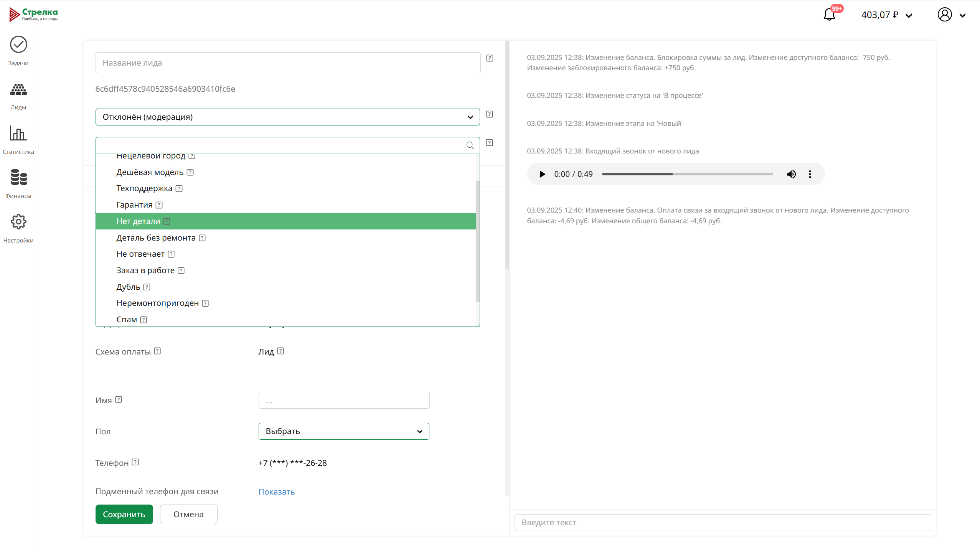Image resolution: width=980 pixels, height=546 pixels.
Task: Select the Нет детали option
Action: pyautogui.click(x=139, y=221)
